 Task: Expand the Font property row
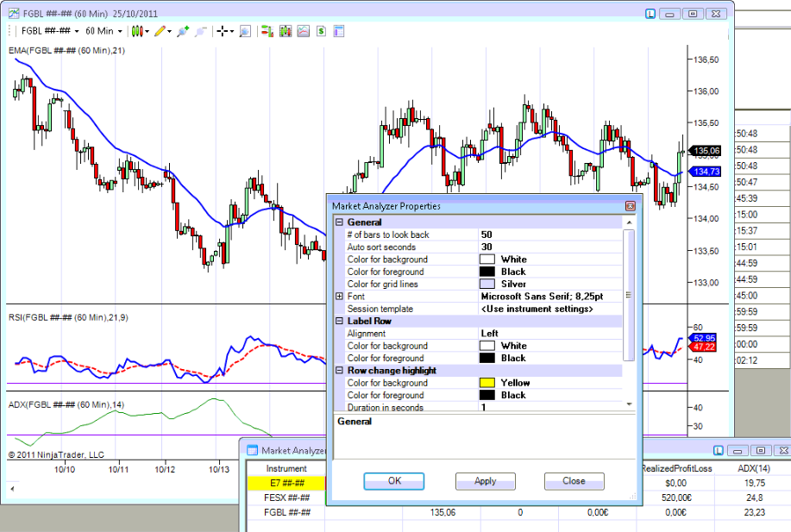pyautogui.click(x=340, y=297)
